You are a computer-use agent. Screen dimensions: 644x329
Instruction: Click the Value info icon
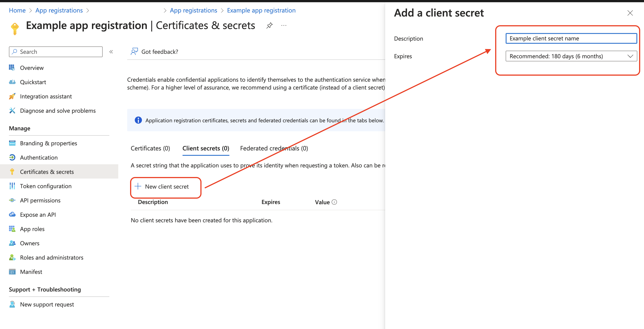click(x=334, y=202)
